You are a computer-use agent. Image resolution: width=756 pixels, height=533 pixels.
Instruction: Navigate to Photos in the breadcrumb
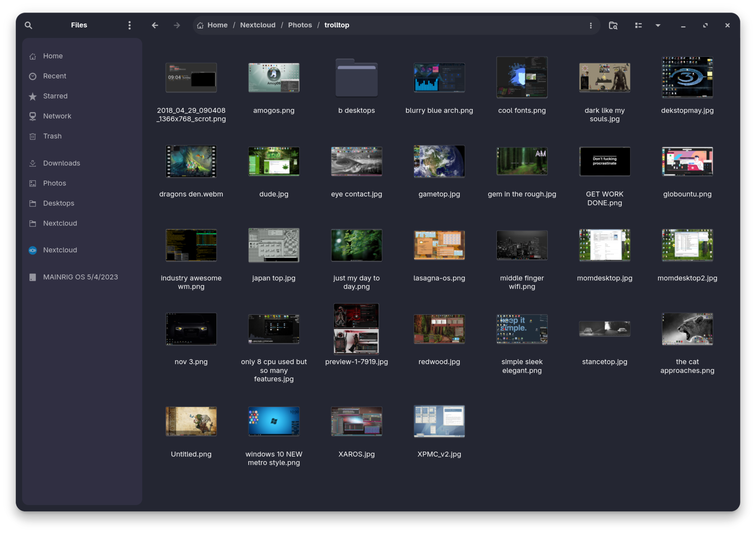pyautogui.click(x=300, y=25)
